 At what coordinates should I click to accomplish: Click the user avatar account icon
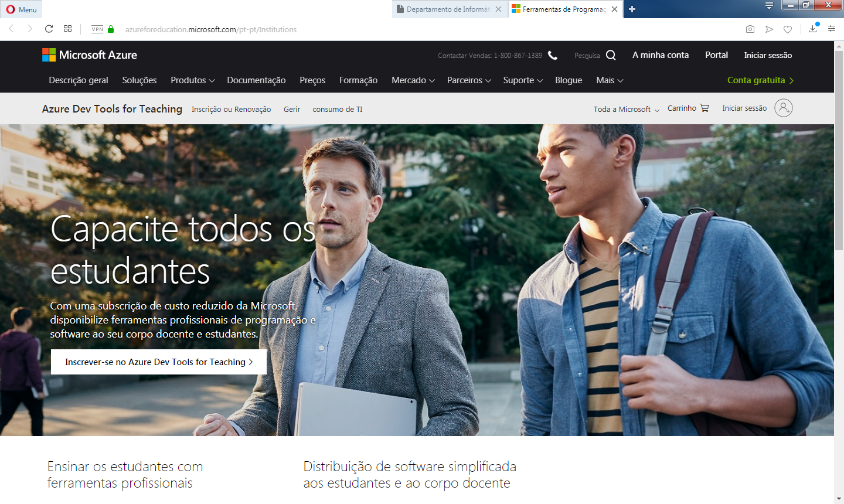click(784, 108)
